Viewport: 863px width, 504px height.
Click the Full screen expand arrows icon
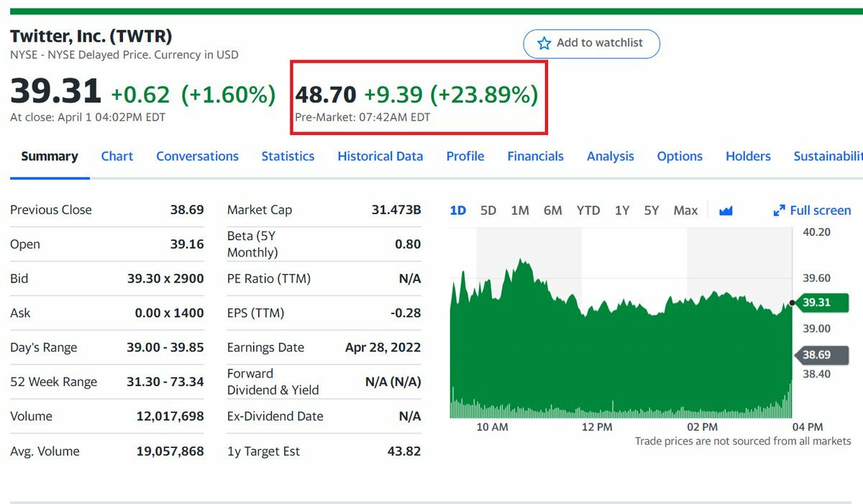pyautogui.click(x=779, y=211)
